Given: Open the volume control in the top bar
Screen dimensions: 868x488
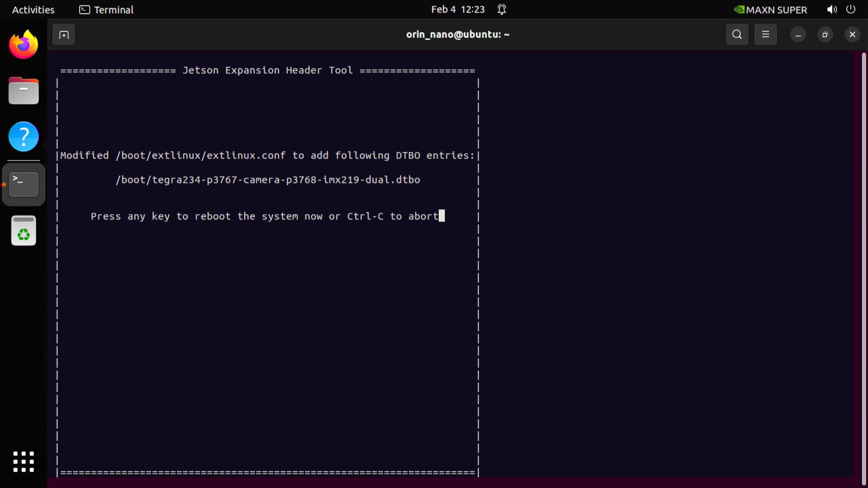Looking at the screenshot, I should [831, 9].
